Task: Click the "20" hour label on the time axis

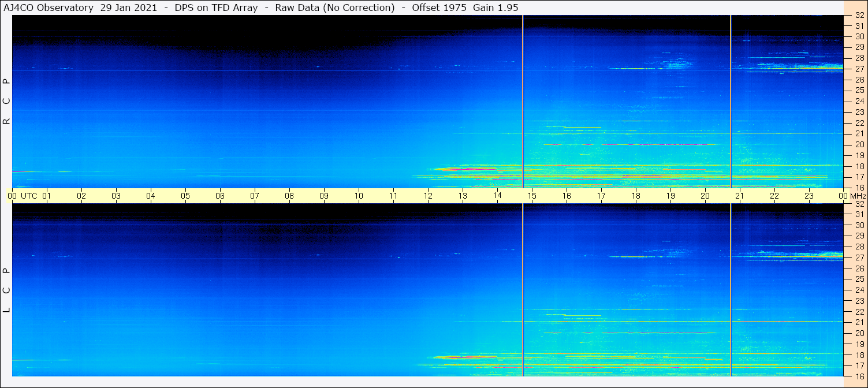Action: coord(705,196)
